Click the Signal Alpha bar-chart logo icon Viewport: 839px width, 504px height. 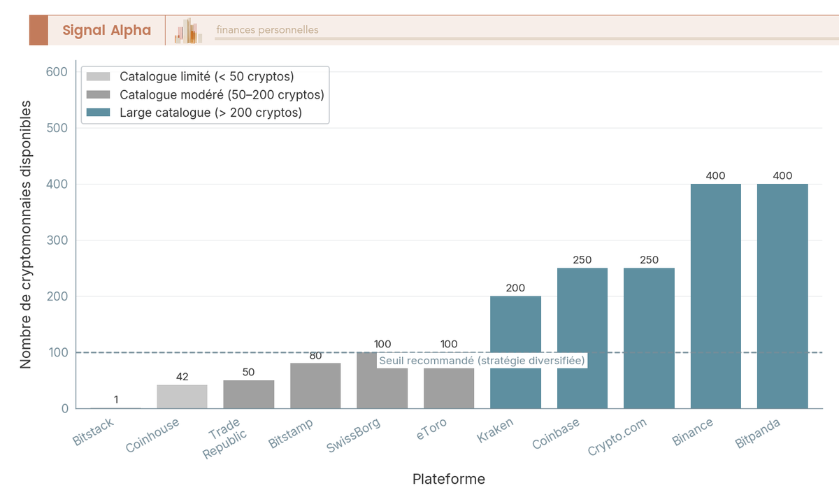186,30
